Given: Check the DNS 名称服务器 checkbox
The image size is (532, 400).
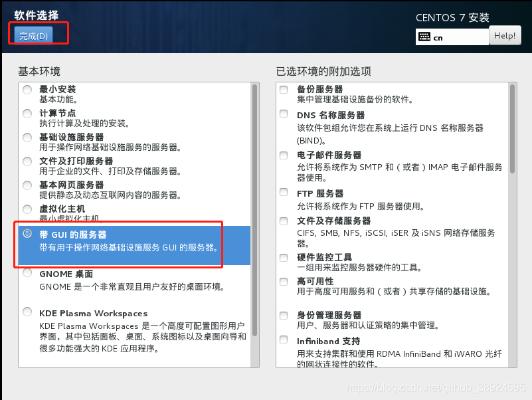Looking at the screenshot, I should [x=284, y=114].
